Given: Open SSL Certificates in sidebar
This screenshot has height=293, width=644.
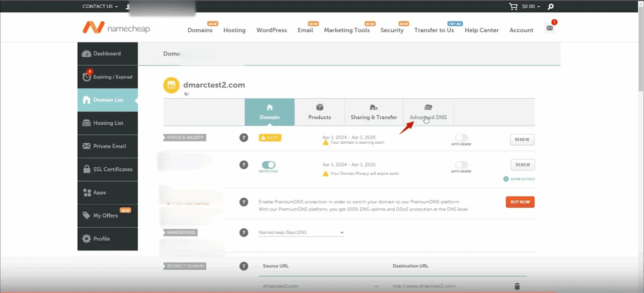Looking at the screenshot, I should click(x=108, y=169).
